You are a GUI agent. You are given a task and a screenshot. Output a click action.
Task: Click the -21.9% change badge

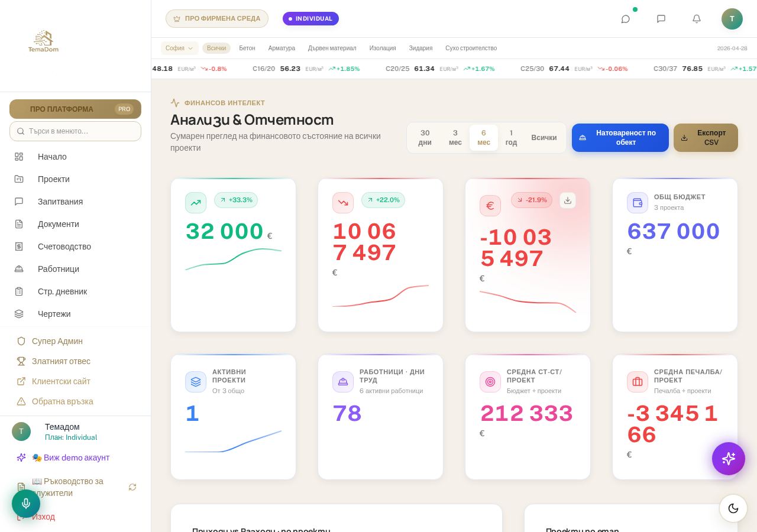pos(532,200)
